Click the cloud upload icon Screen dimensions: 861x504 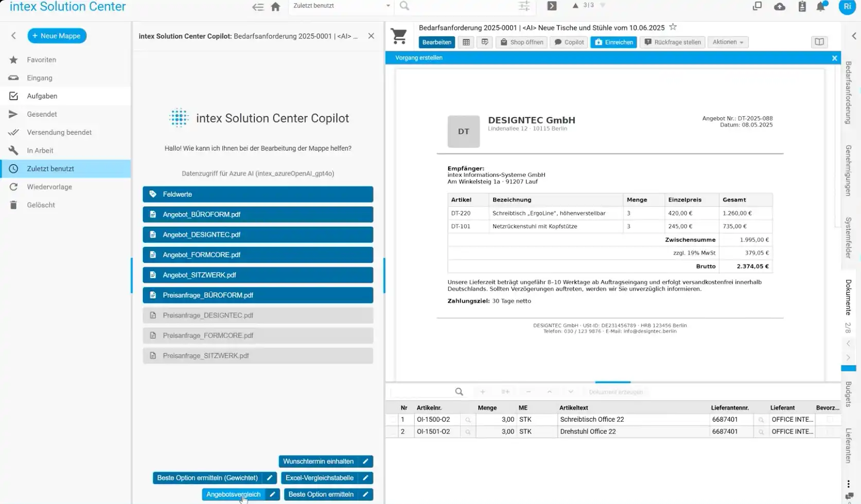tap(780, 7)
